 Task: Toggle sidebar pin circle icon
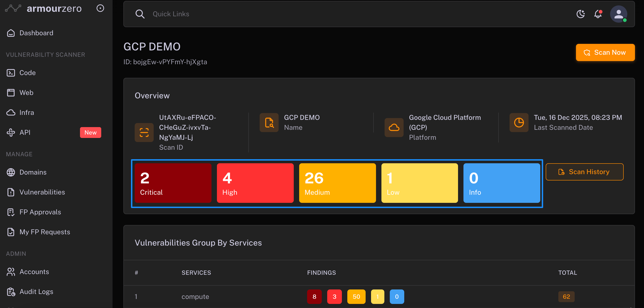pos(100,8)
